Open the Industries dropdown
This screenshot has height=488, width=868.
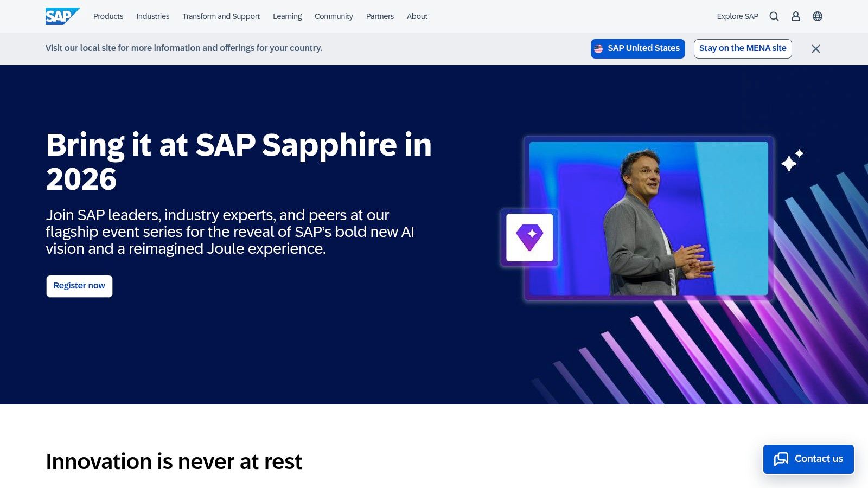(x=152, y=16)
